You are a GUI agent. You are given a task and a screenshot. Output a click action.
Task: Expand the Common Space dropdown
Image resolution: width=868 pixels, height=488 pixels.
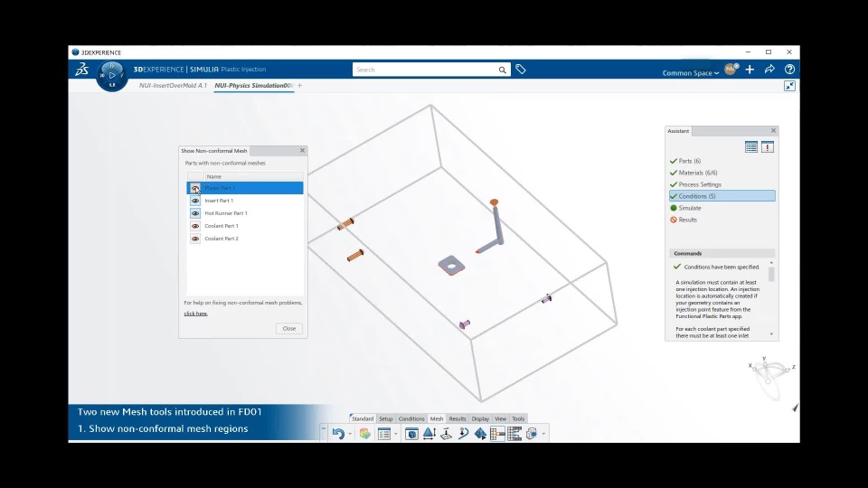point(690,73)
